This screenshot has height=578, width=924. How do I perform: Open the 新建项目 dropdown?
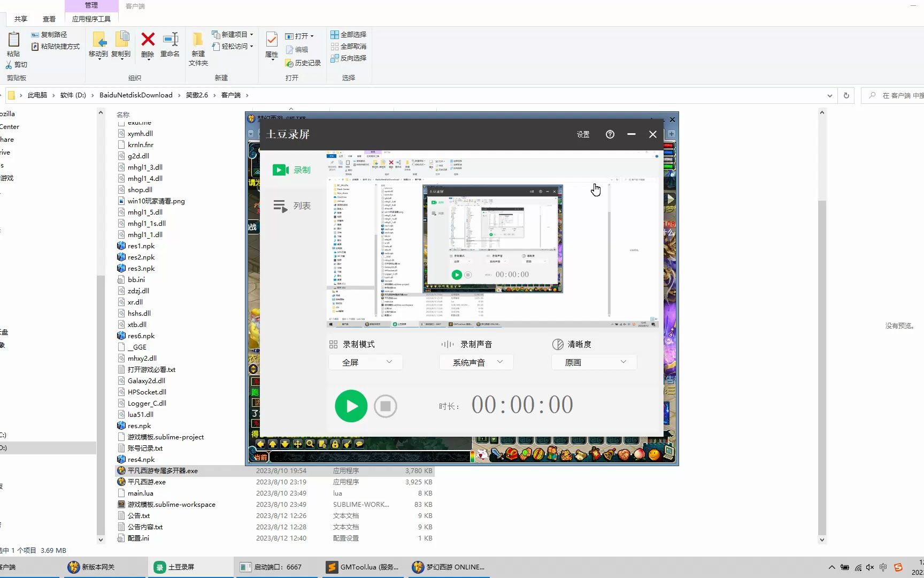pyautogui.click(x=233, y=34)
